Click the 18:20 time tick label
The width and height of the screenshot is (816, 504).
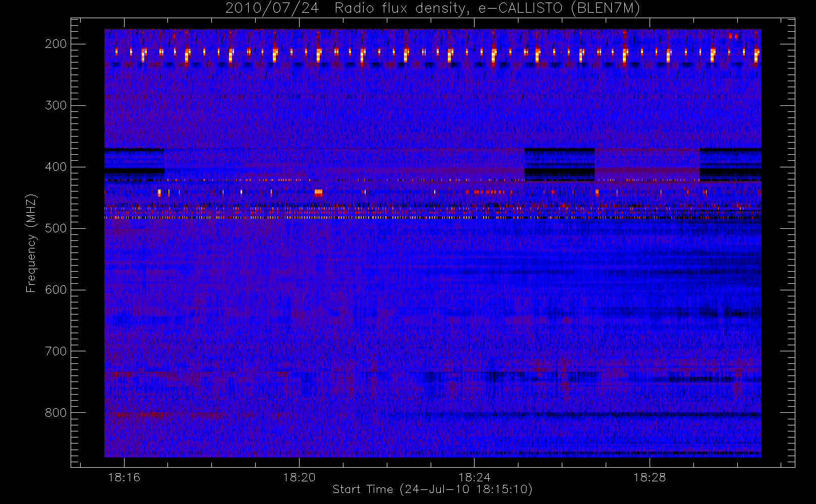click(299, 477)
